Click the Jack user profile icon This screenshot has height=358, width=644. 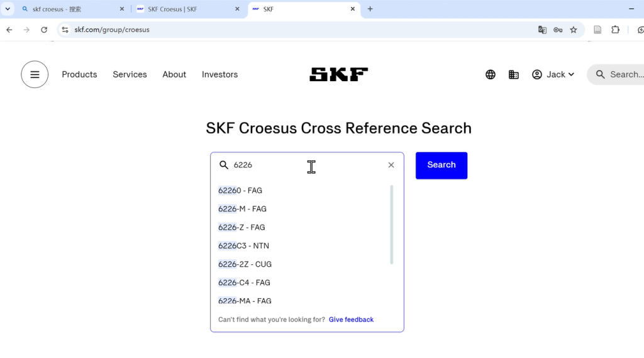537,74
